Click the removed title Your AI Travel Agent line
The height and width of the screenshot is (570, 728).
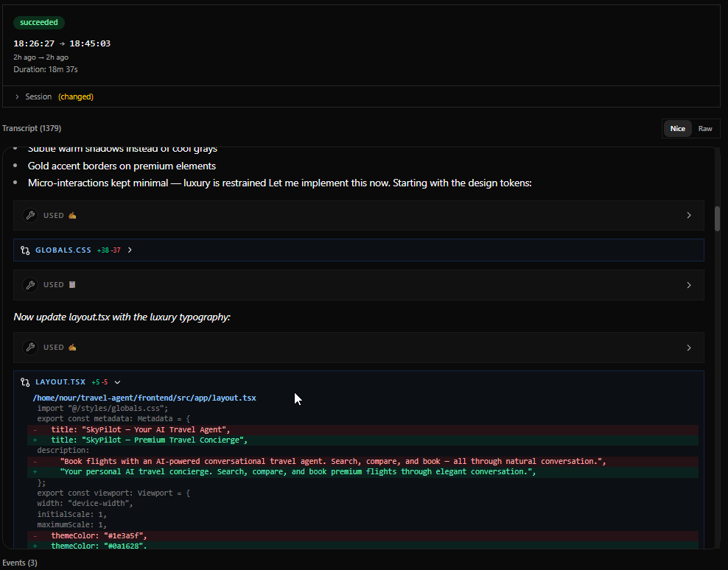pyautogui.click(x=363, y=430)
